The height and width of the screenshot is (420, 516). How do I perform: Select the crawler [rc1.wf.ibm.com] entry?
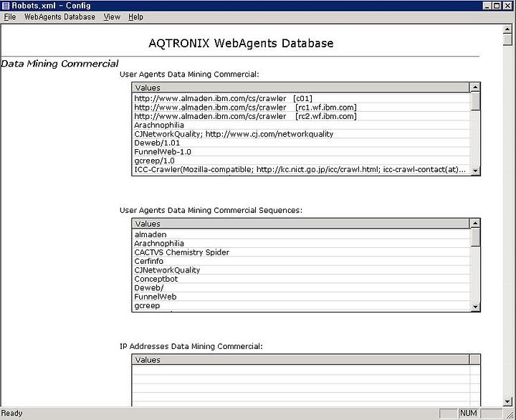pyautogui.click(x=302, y=108)
